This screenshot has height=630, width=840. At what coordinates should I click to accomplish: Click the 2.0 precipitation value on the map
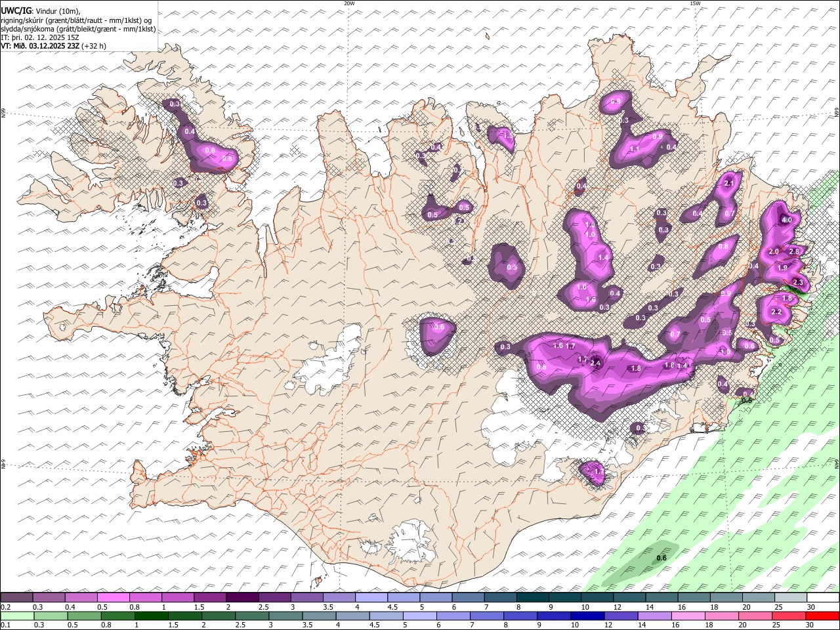pyautogui.click(x=773, y=252)
